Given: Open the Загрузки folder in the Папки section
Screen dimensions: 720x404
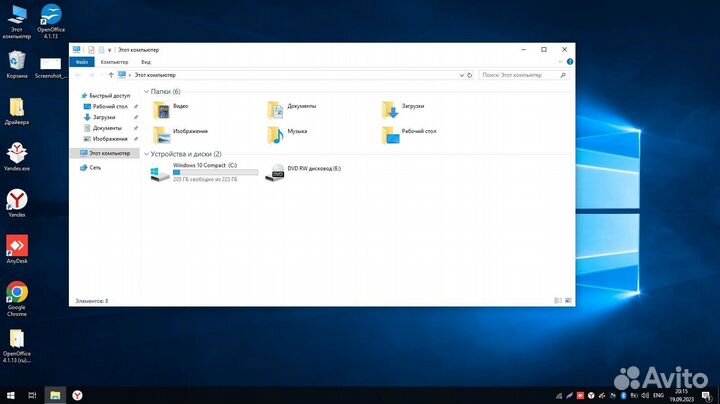Looking at the screenshot, I should point(403,109).
